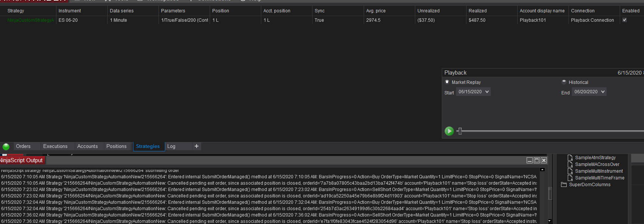Screen dimensions: 644x224
Task: Click the Account display name column header
Action: 542,11
